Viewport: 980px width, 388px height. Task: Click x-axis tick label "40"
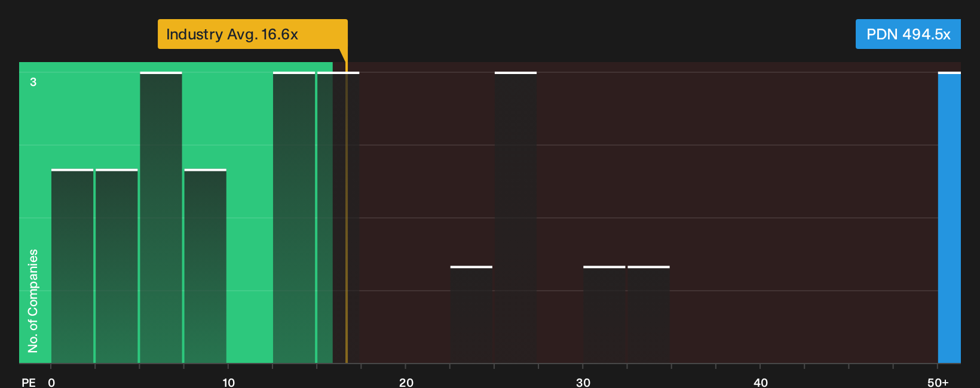coord(761,382)
